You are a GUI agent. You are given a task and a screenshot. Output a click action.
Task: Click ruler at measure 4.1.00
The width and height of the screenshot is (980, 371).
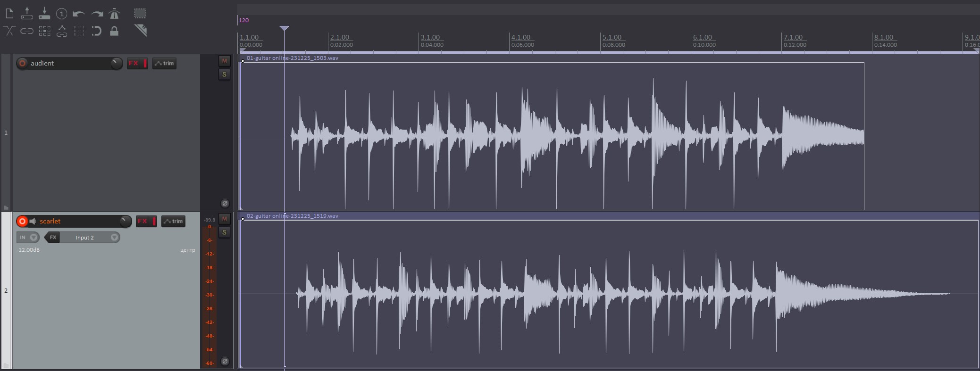pos(521,37)
